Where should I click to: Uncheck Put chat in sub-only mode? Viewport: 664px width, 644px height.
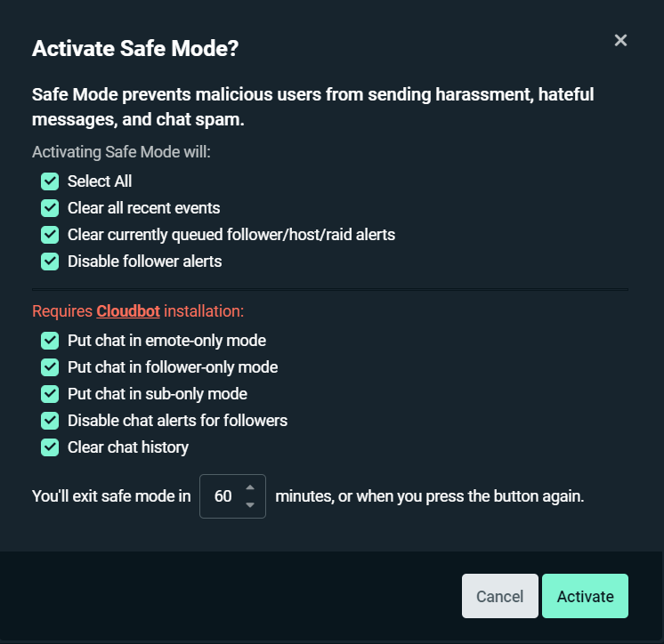[x=50, y=394]
